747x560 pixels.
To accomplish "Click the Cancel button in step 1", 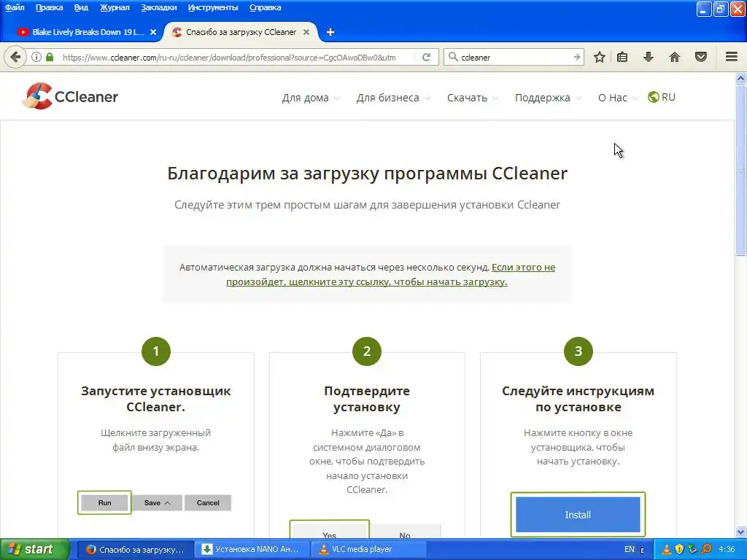I will pos(208,502).
